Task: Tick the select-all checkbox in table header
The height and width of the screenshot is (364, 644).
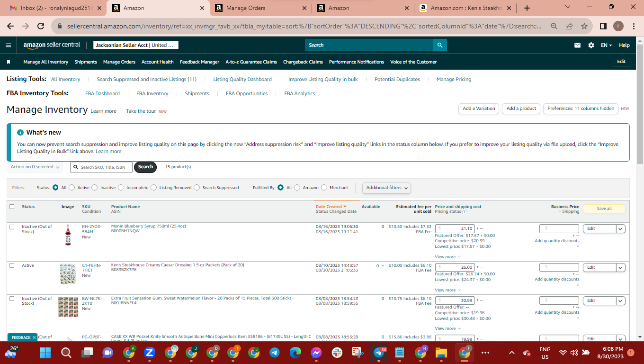Action: pos(12,207)
